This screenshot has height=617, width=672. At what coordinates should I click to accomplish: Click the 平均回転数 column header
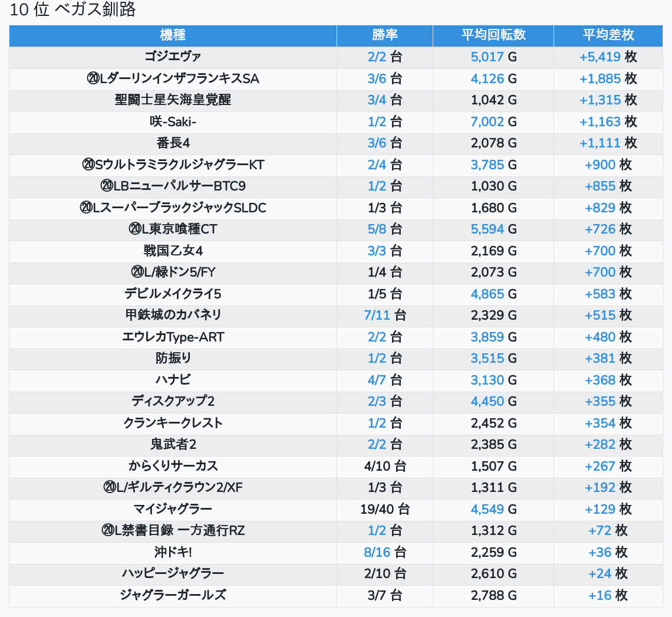point(493,35)
